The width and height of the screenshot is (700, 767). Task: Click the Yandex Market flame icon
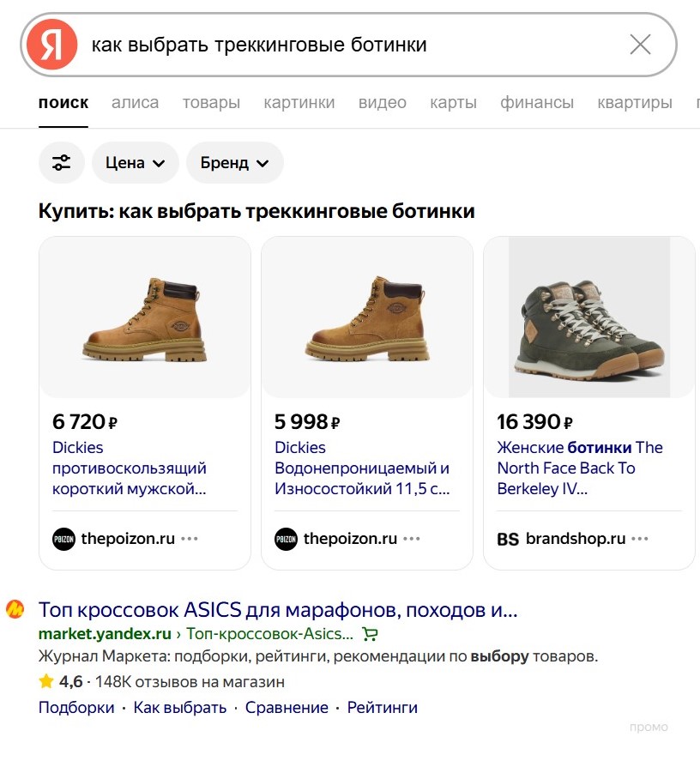[x=15, y=608]
